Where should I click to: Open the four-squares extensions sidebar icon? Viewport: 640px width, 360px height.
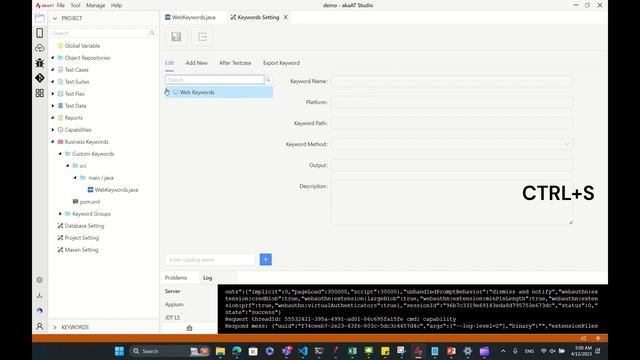pyautogui.click(x=40, y=93)
